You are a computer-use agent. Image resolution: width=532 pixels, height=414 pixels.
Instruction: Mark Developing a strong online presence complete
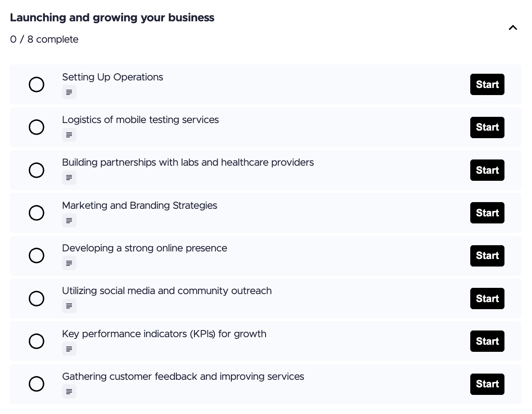36,255
